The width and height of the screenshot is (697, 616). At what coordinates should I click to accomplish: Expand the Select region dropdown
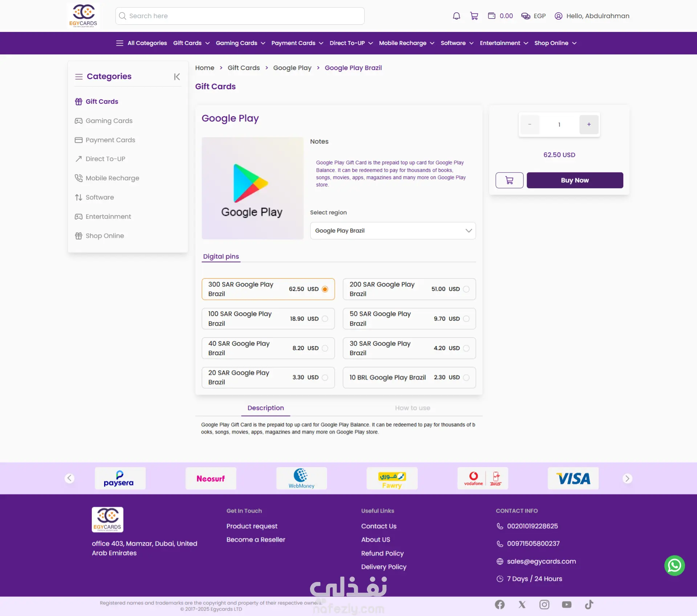[393, 231]
